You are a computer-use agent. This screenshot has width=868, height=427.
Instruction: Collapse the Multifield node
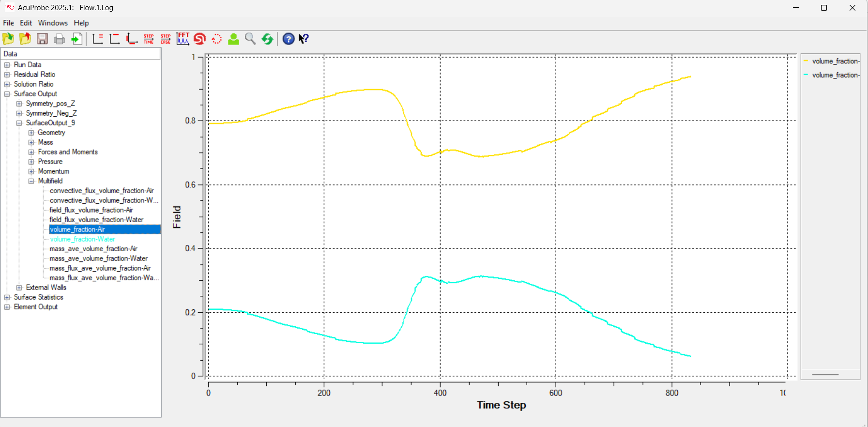tap(31, 181)
